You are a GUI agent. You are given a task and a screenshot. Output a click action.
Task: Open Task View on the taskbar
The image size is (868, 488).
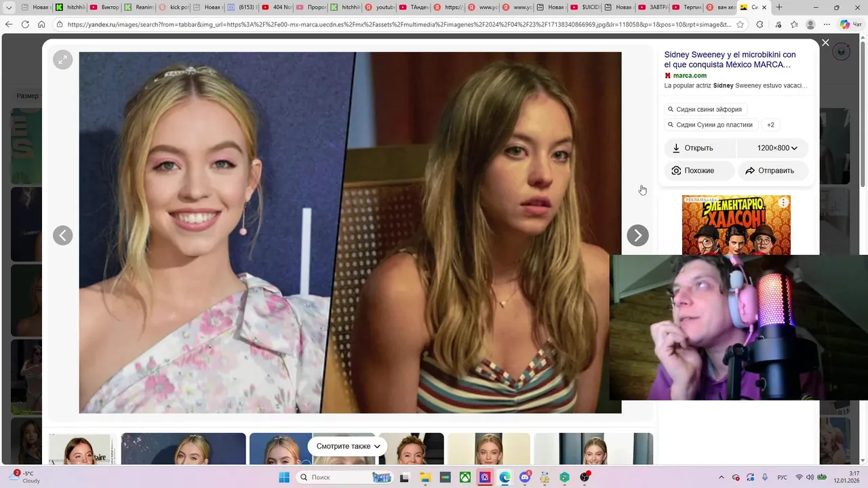(x=405, y=477)
